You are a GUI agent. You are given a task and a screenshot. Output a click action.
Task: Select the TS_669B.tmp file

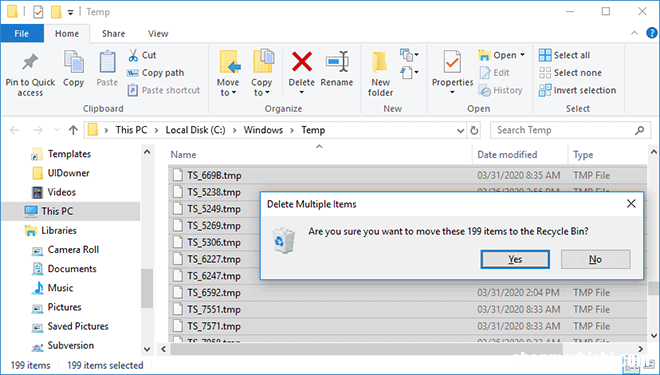click(x=407, y=175)
